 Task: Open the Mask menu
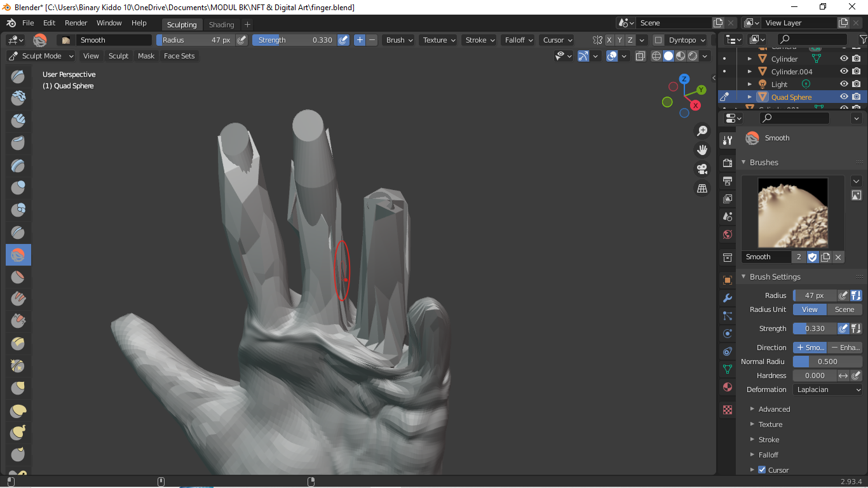[146, 56]
